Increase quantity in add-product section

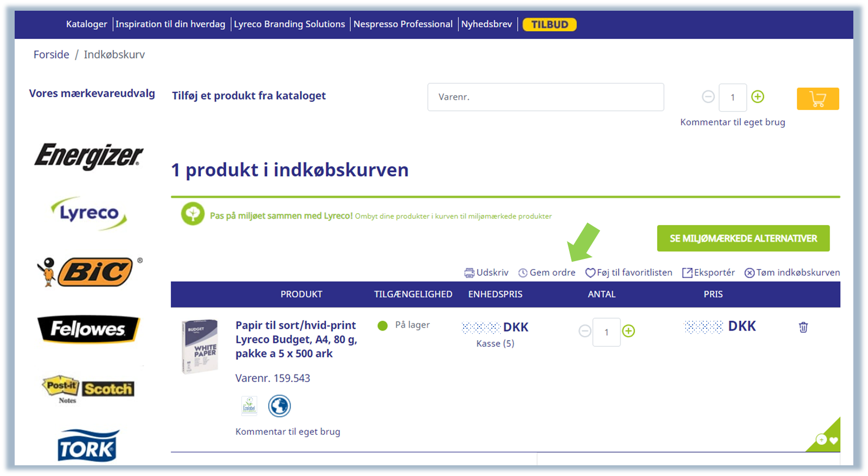pos(758,97)
